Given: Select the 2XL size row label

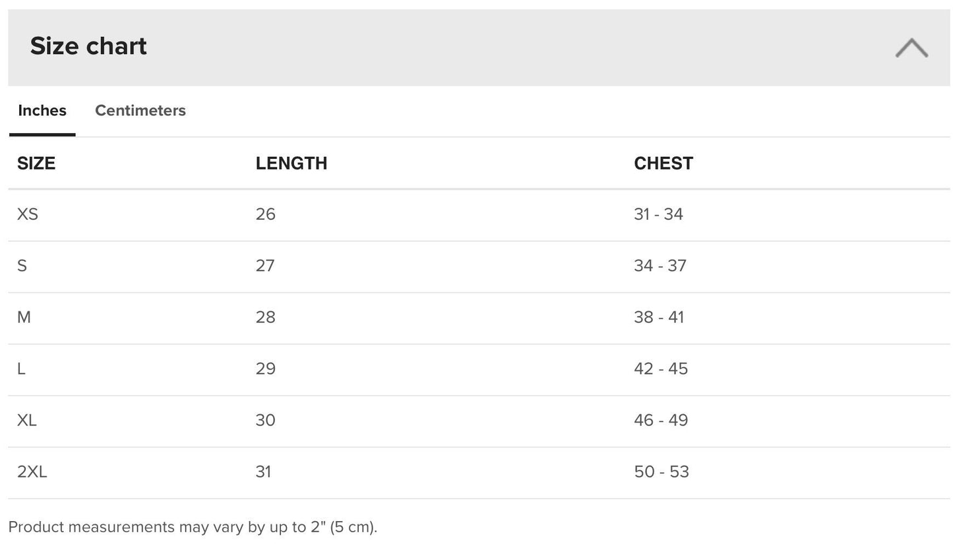Looking at the screenshot, I should tap(32, 472).
